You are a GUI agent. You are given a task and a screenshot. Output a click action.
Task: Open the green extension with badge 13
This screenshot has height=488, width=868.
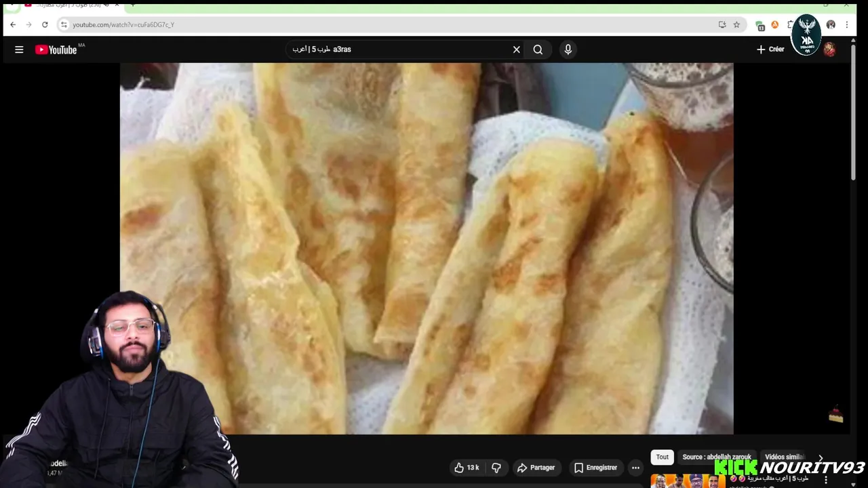click(x=760, y=25)
